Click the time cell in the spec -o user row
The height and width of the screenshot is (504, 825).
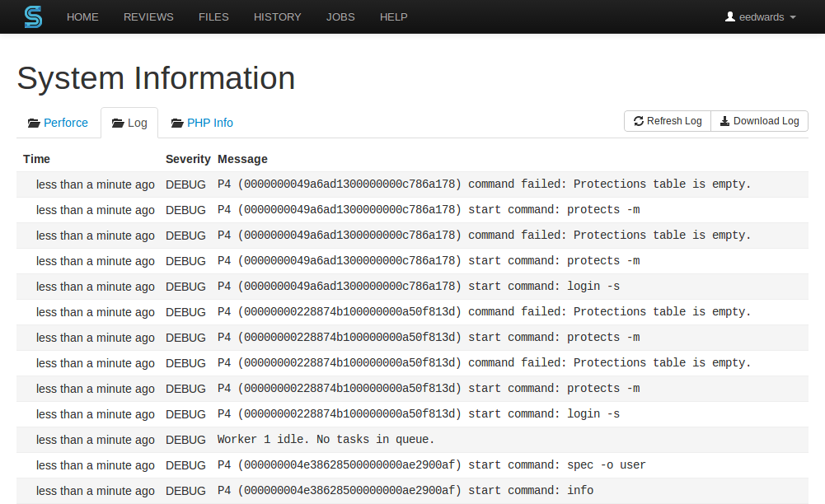point(96,465)
